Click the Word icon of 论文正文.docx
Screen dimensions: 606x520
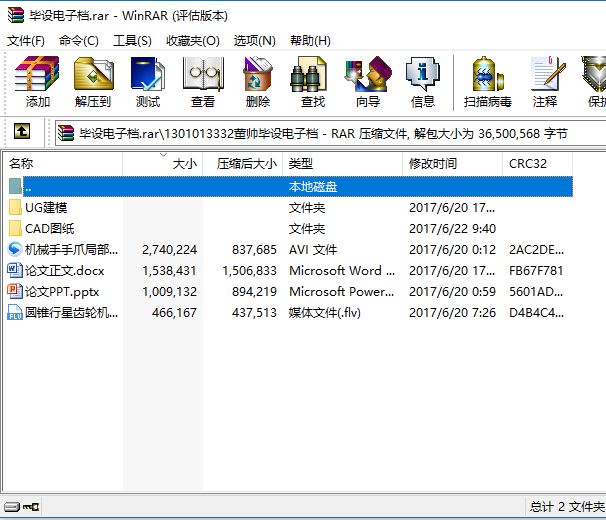[15, 270]
